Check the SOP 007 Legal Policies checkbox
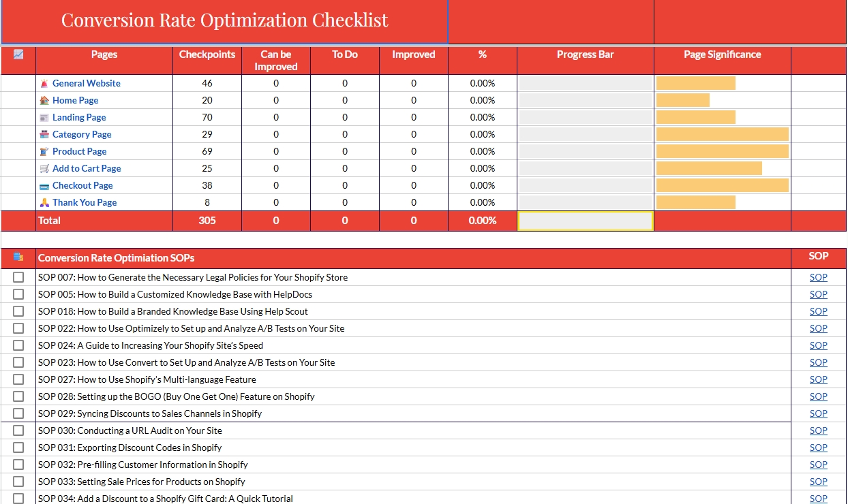The width and height of the screenshot is (848, 504). point(18,277)
